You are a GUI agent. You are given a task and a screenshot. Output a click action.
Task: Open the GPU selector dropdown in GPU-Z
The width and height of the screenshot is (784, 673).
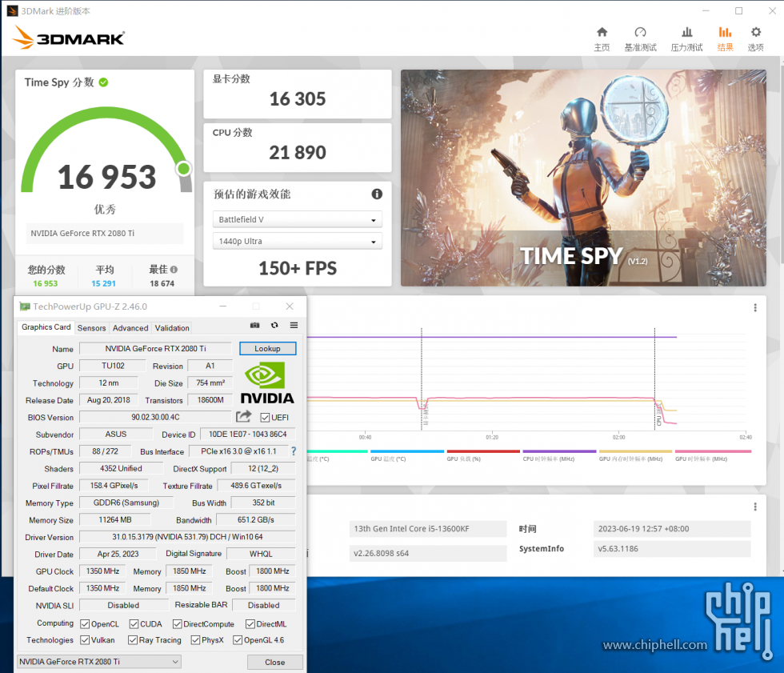pos(99,662)
